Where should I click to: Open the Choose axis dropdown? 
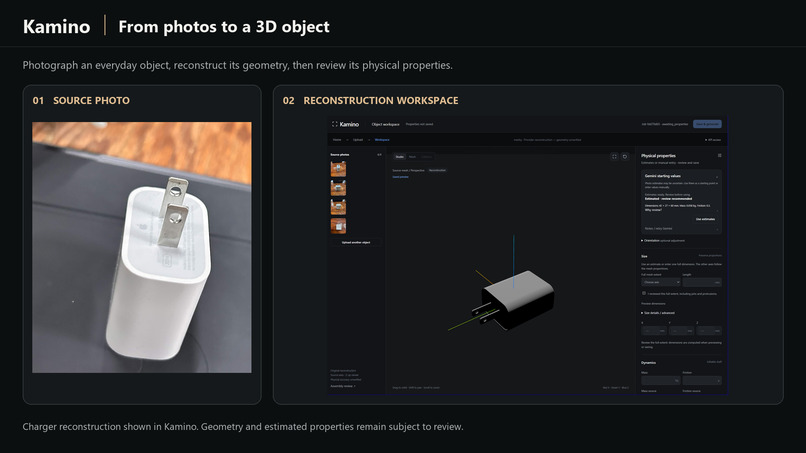[661, 282]
